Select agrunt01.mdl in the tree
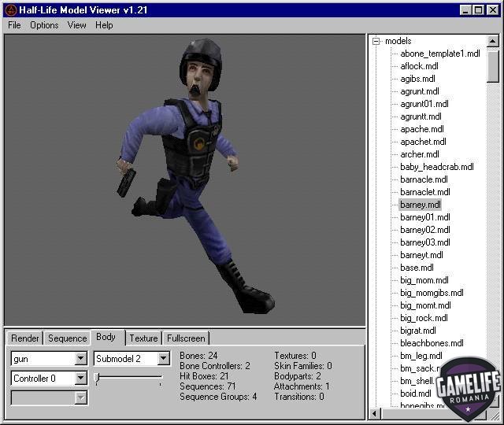The height and width of the screenshot is (425, 504). (424, 104)
